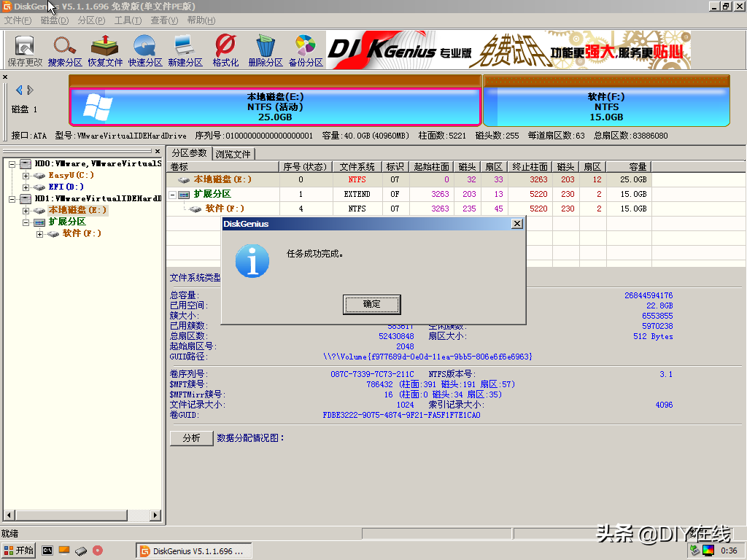This screenshot has width=747, height=560.
Task: Open Backup Partition (备份分区) tool
Action: click(306, 50)
